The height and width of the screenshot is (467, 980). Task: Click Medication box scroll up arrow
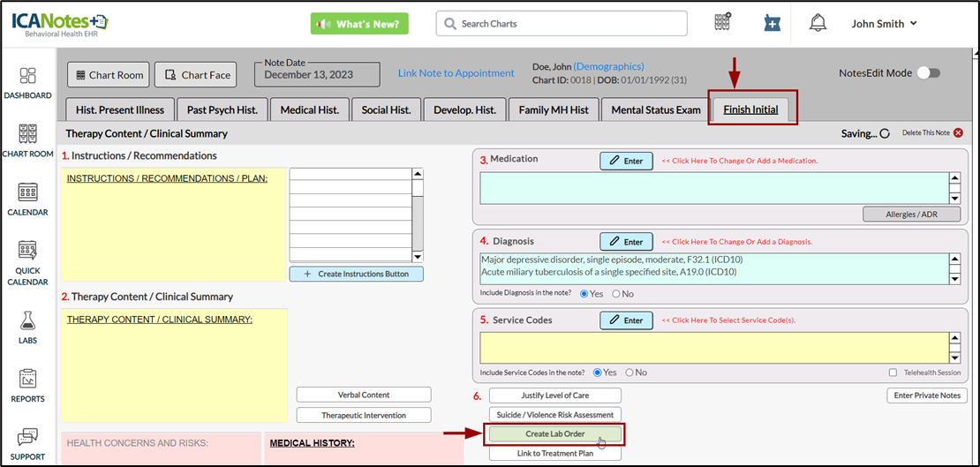[954, 178]
